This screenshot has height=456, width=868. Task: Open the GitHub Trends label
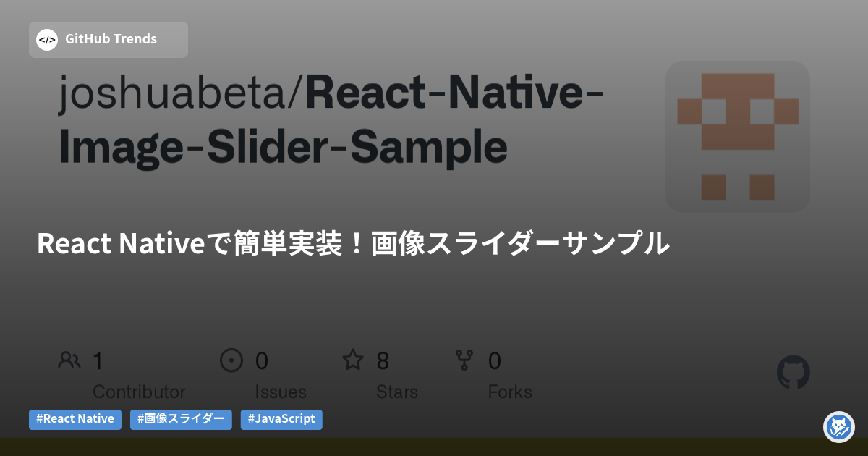(x=111, y=39)
